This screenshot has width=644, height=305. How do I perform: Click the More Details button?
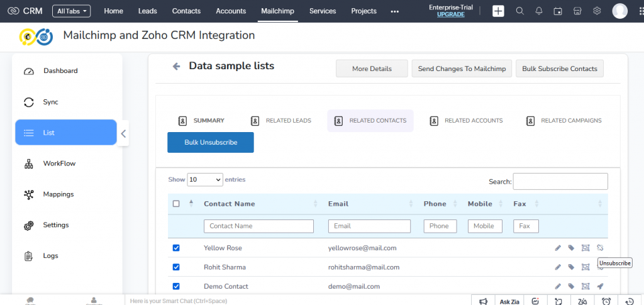click(x=372, y=69)
